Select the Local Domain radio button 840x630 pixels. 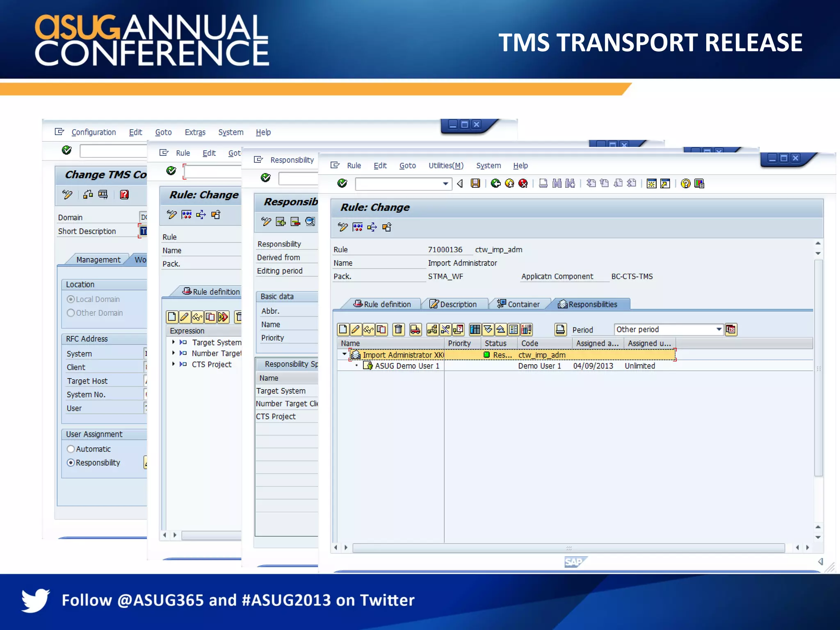[71, 299]
